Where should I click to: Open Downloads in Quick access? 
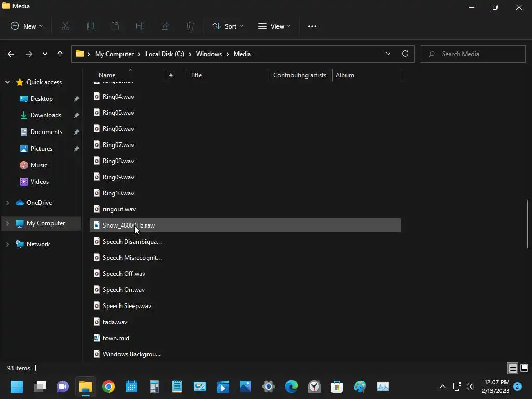[x=46, y=115]
